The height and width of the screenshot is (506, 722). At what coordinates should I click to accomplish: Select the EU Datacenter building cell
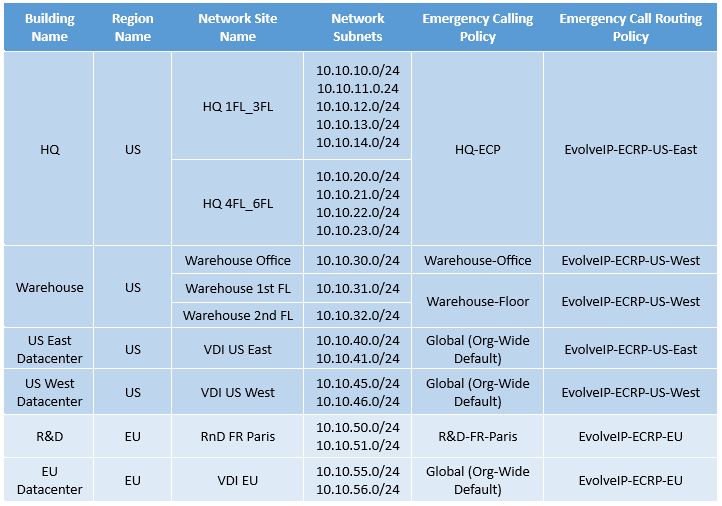(x=49, y=480)
